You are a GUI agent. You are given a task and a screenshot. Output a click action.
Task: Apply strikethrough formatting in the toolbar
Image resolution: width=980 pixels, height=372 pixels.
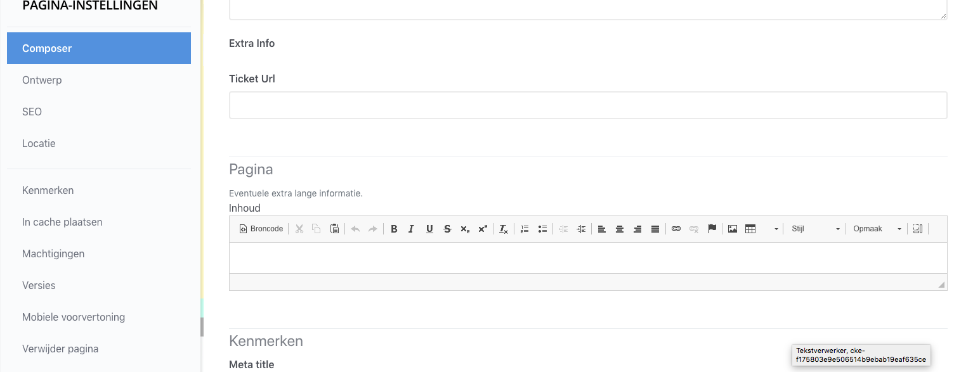[x=447, y=229]
